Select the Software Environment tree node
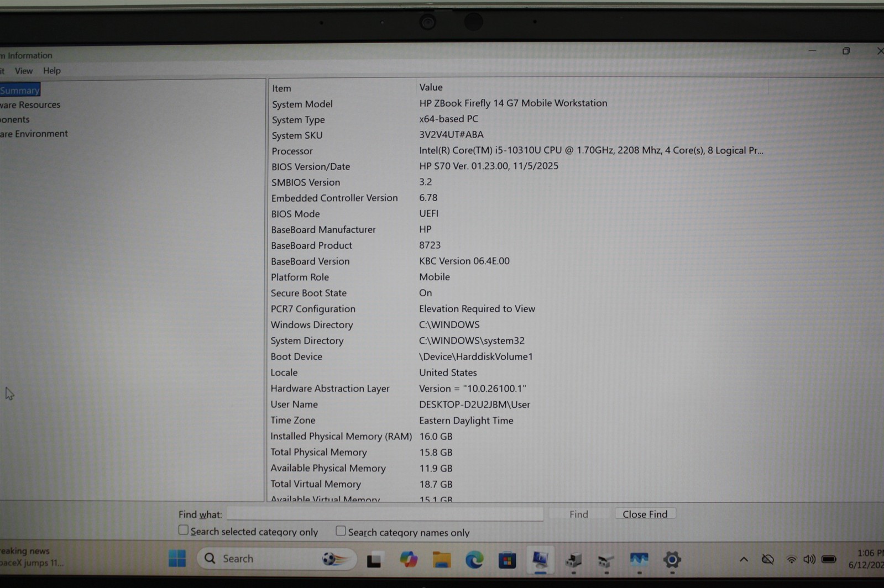Image resolution: width=884 pixels, height=588 pixels. coord(34,134)
